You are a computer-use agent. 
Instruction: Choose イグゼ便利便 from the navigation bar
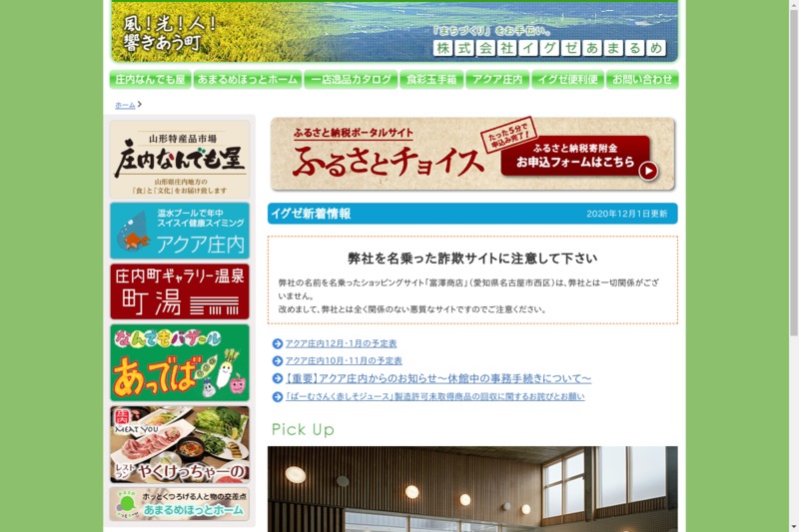click(567, 79)
